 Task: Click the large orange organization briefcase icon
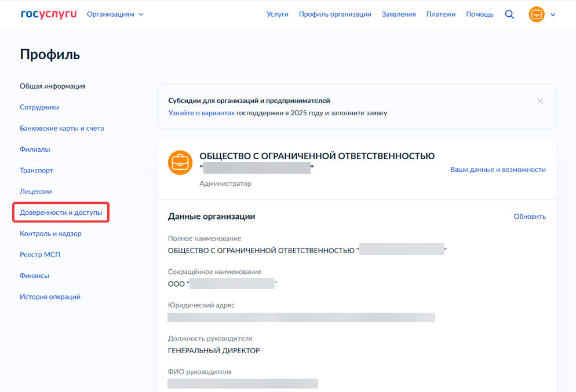[x=180, y=163]
